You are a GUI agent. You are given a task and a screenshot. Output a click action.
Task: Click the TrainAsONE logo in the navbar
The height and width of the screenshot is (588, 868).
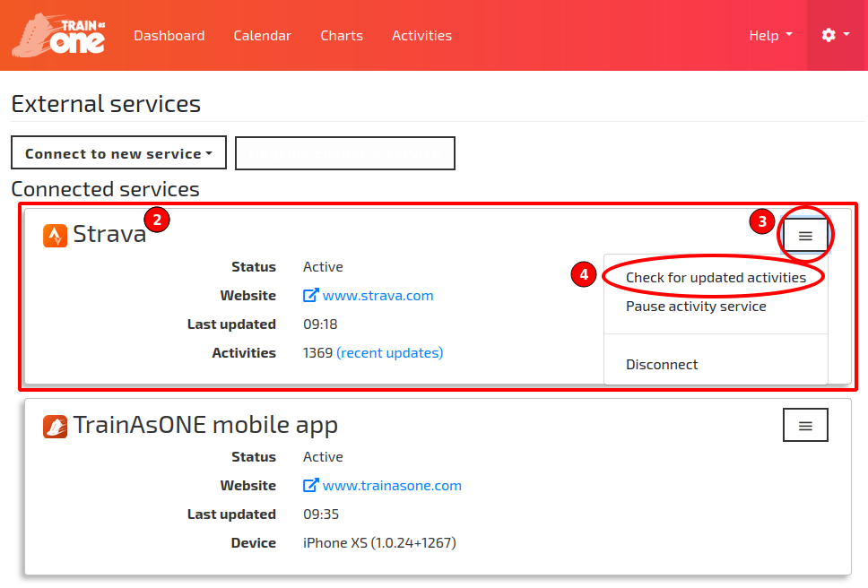56,35
